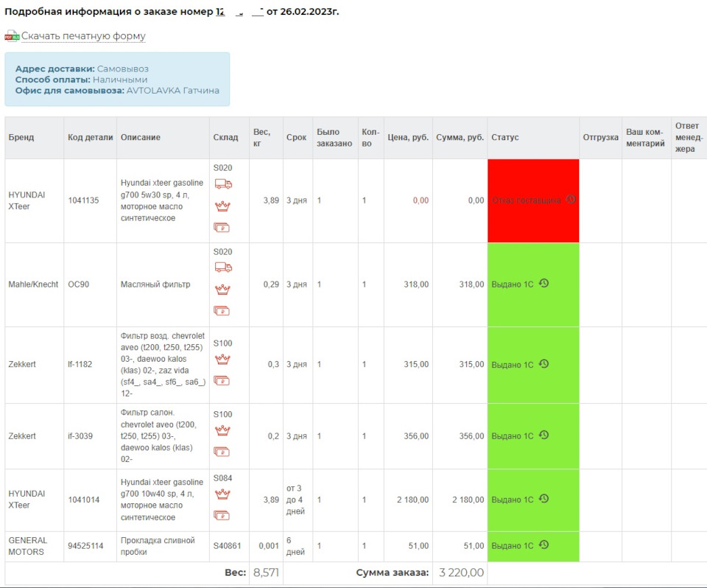
Task: Click money icon in if-3039 row
Action: pos(222,452)
